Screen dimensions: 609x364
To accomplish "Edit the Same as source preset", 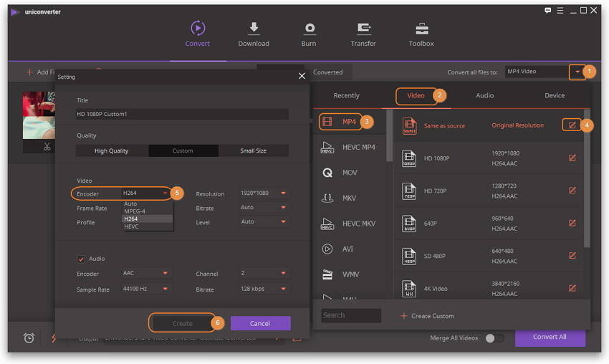I will pyautogui.click(x=572, y=125).
